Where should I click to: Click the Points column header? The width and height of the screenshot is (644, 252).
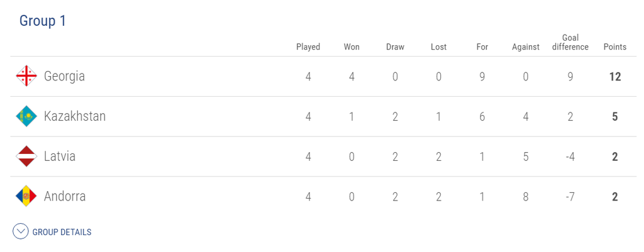615,47
